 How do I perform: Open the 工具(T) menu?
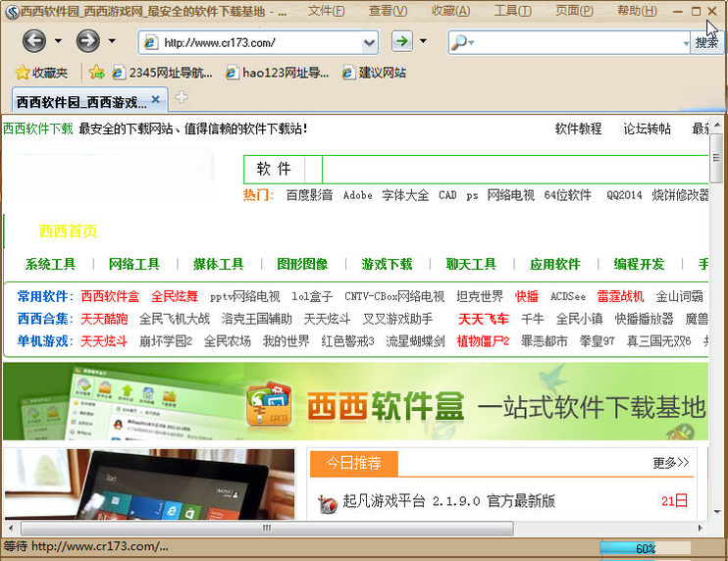[x=512, y=11]
